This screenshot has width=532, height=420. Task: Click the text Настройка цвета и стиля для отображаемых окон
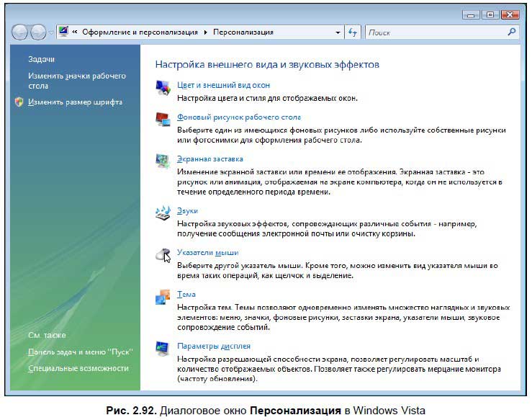click(267, 98)
